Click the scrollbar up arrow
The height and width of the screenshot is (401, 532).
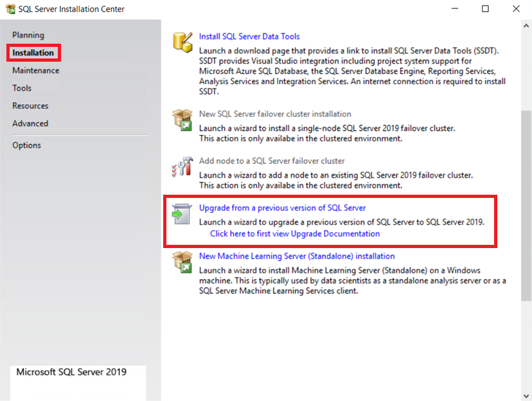click(x=526, y=26)
